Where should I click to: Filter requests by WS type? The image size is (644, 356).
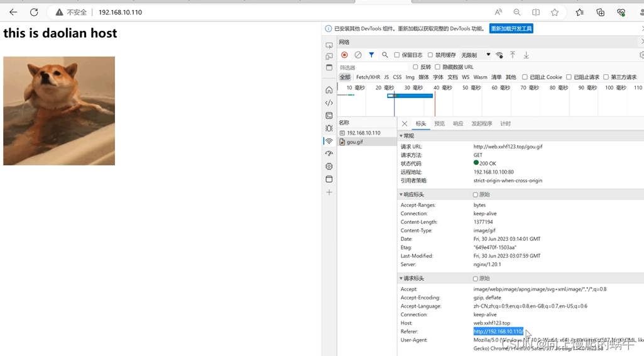click(x=466, y=77)
